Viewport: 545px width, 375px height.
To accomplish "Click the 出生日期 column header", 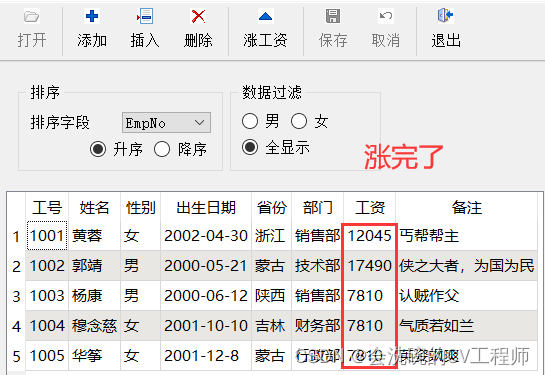I will (x=206, y=207).
